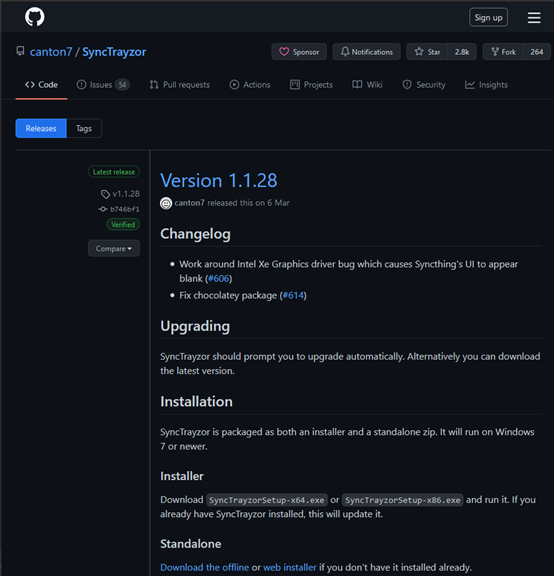Star the repository with the Star button

tap(427, 52)
